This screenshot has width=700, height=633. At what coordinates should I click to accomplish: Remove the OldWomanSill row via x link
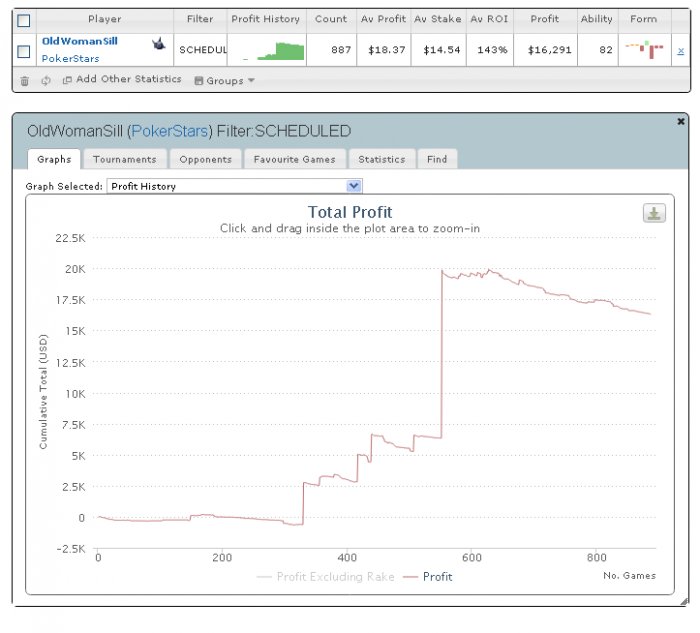pos(680,51)
